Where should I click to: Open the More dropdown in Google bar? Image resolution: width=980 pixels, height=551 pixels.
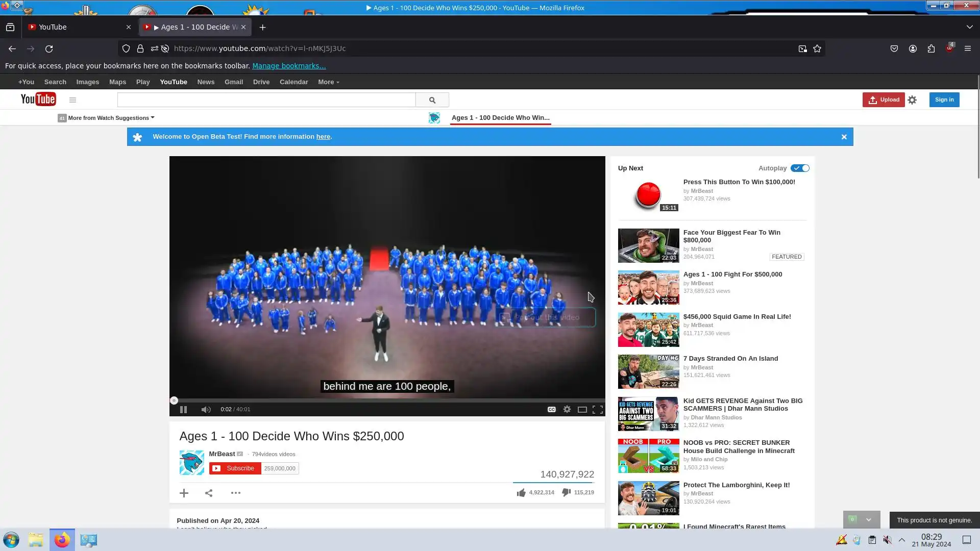328,82
